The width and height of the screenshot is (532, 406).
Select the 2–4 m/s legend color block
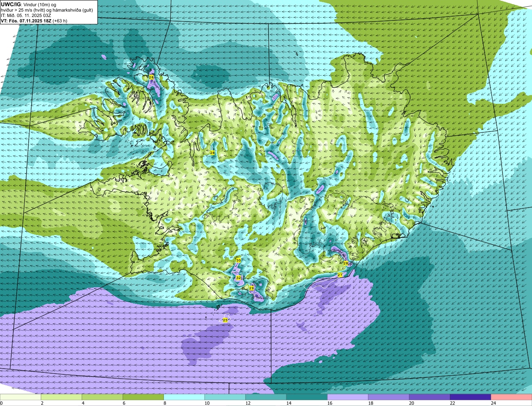pyautogui.click(x=62, y=397)
